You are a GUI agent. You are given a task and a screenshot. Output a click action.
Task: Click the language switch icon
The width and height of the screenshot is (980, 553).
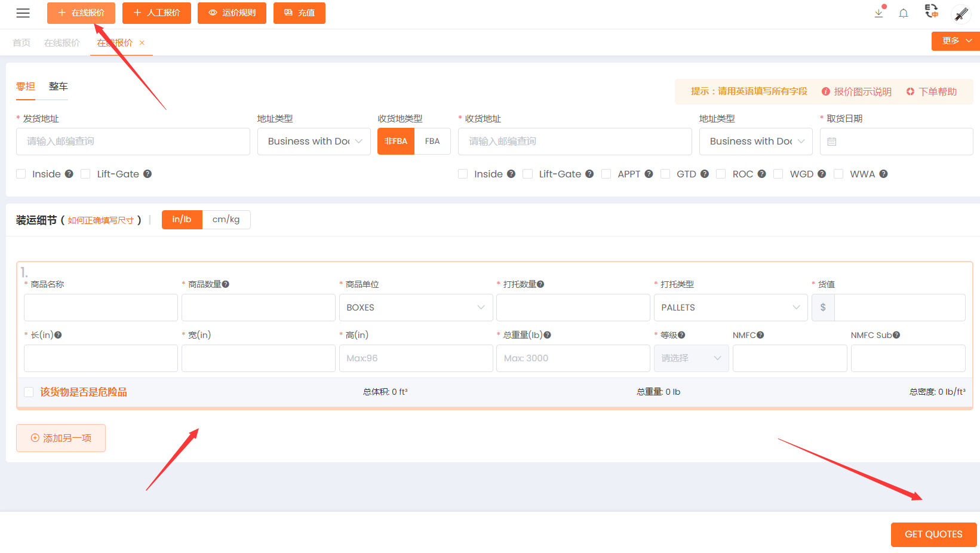pos(931,11)
